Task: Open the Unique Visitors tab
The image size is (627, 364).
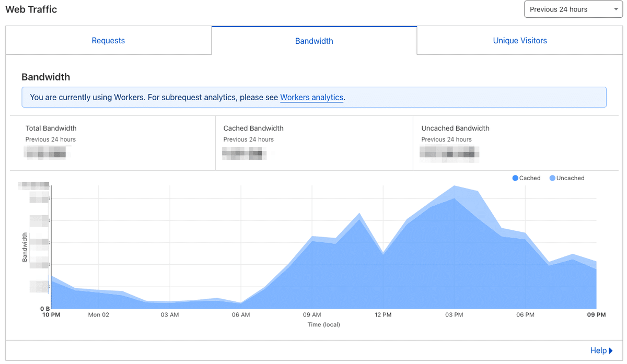Action: pyautogui.click(x=520, y=40)
